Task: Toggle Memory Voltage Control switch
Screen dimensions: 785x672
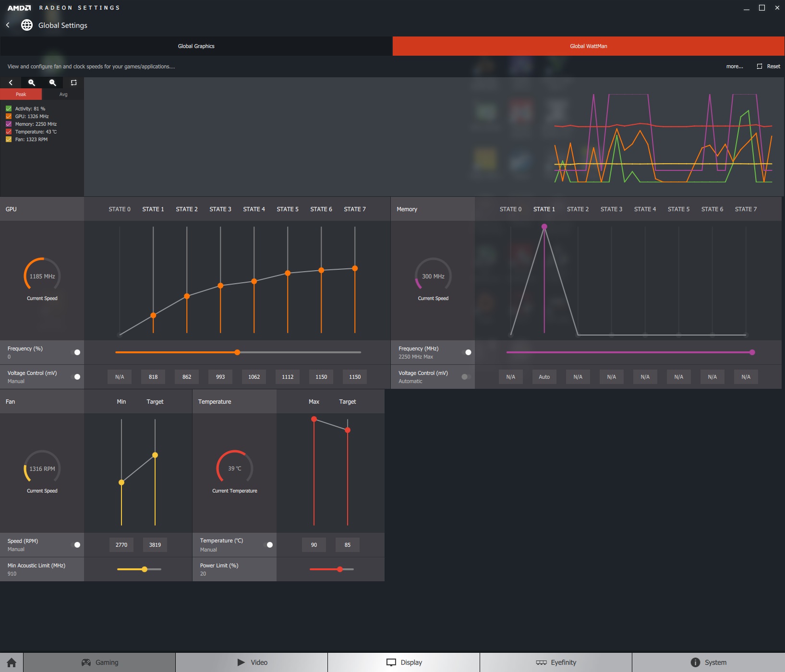Action: pos(466,377)
